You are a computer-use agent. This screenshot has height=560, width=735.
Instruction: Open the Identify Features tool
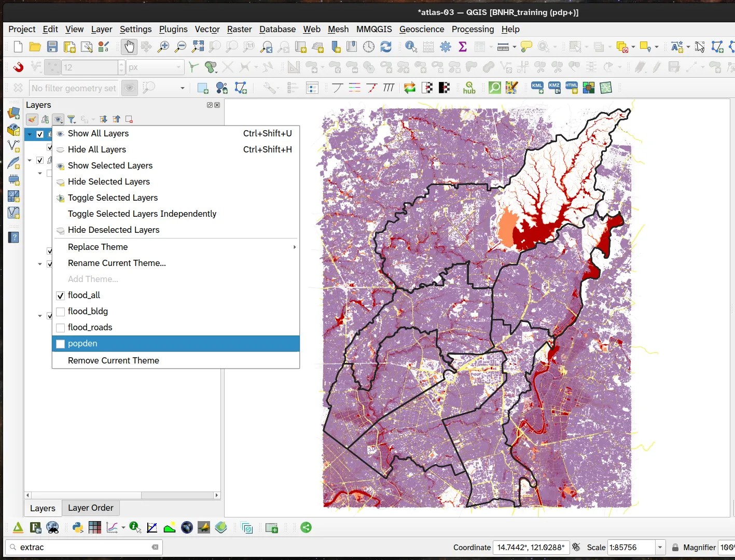tap(411, 47)
